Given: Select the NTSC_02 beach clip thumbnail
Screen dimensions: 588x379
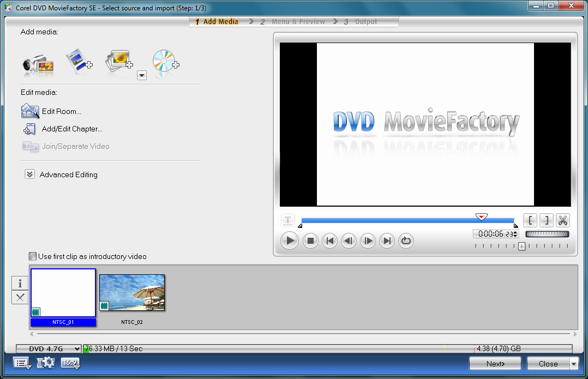Looking at the screenshot, I should tap(132, 293).
